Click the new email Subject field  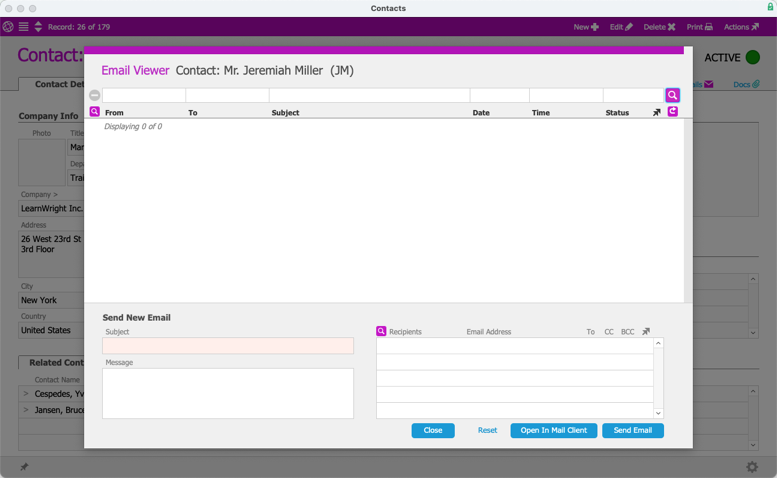[228, 346]
